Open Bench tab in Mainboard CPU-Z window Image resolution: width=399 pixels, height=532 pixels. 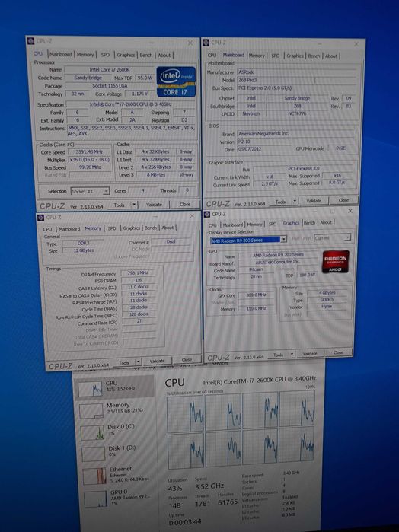tap(314, 56)
